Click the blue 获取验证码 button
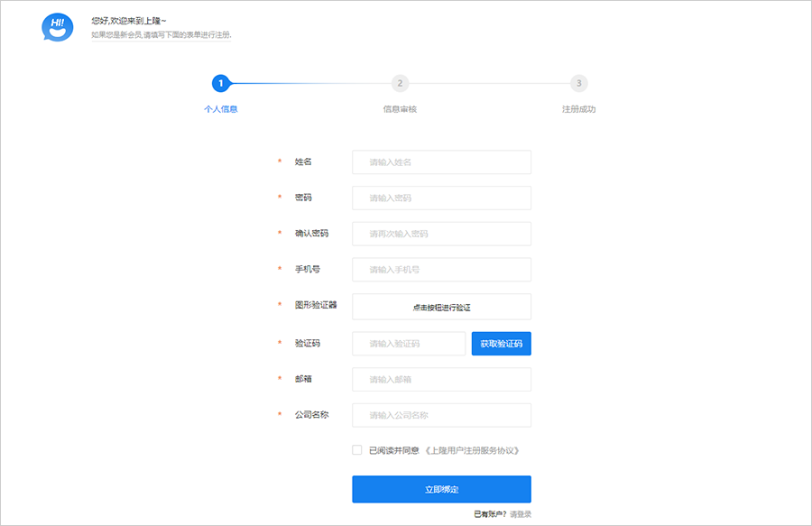This screenshot has height=526, width=812. [501, 344]
